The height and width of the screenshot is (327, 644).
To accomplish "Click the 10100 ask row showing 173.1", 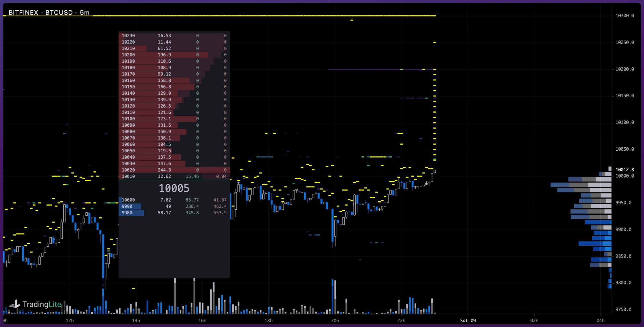I will point(174,119).
